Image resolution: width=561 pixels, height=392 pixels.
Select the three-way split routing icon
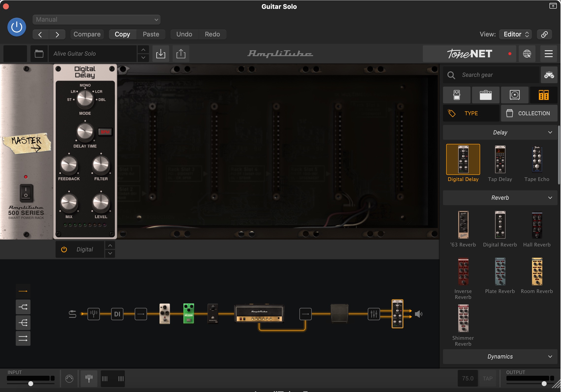point(23,323)
